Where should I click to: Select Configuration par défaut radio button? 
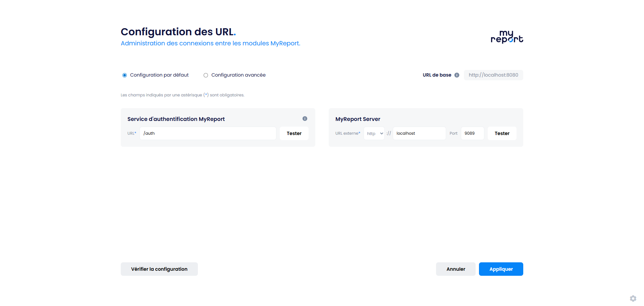pos(124,75)
